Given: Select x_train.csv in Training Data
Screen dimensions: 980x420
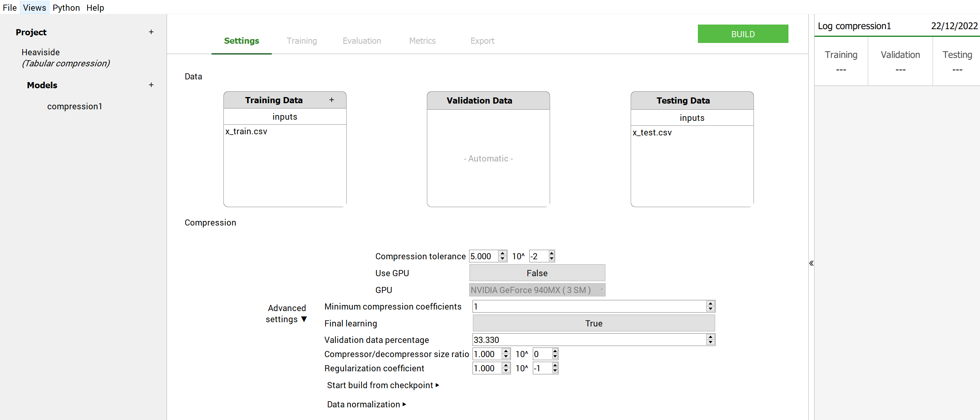Looking at the screenshot, I should (x=246, y=131).
